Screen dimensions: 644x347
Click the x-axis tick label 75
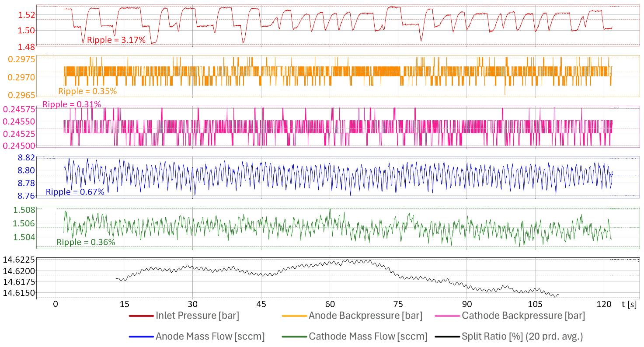click(398, 305)
